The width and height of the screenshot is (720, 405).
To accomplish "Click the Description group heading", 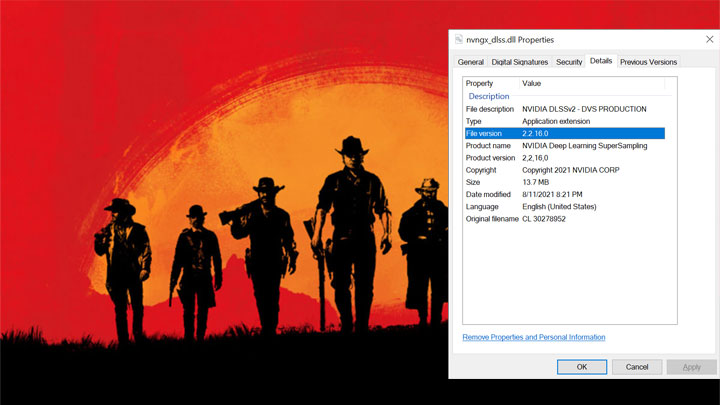I will (x=489, y=96).
